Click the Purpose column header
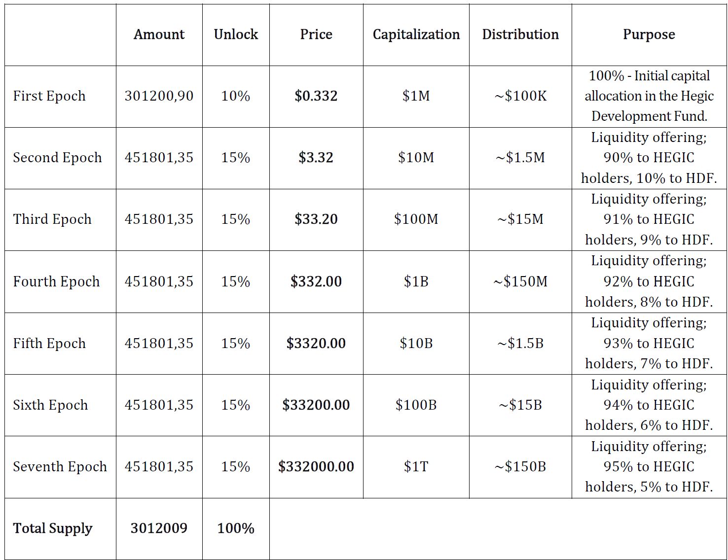This screenshot has height=560, width=728. (x=649, y=35)
